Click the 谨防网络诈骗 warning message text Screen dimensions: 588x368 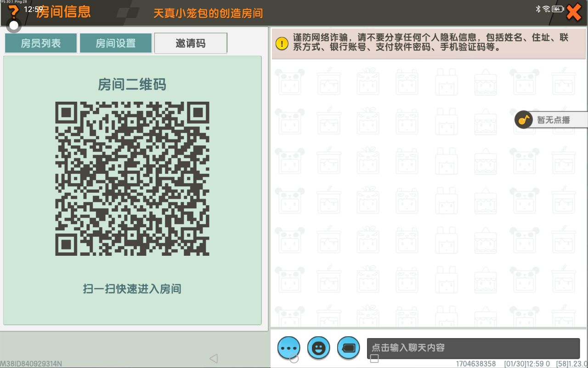click(431, 42)
